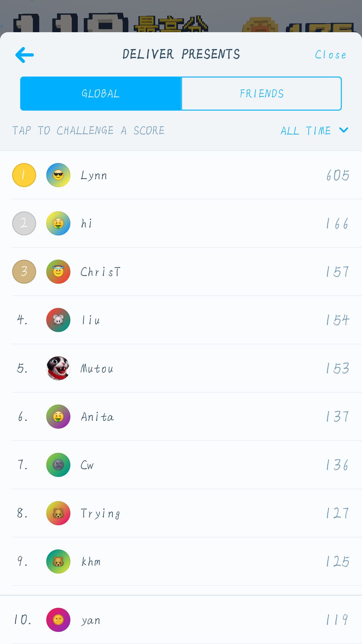The image size is (362, 644).
Task: Tap hi's score of 166
Action: 338,223
